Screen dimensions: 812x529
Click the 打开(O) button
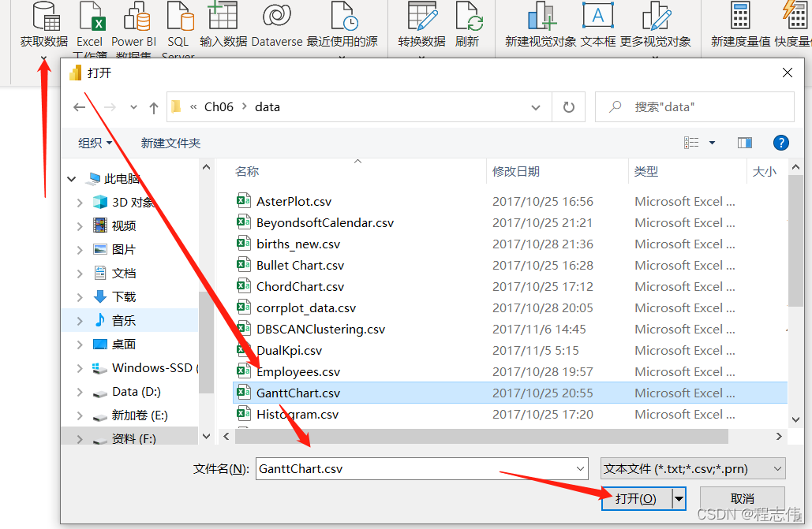point(637,499)
